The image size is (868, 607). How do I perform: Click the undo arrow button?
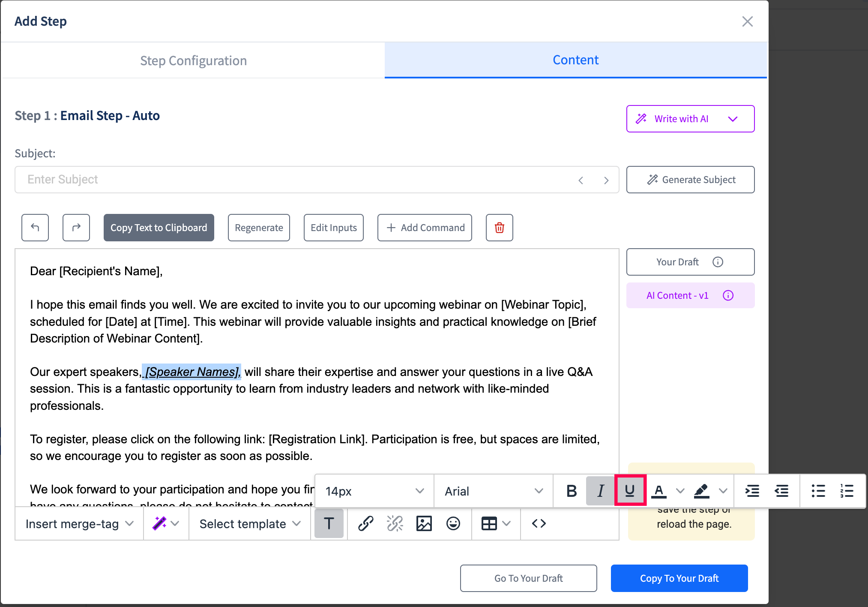click(x=35, y=228)
